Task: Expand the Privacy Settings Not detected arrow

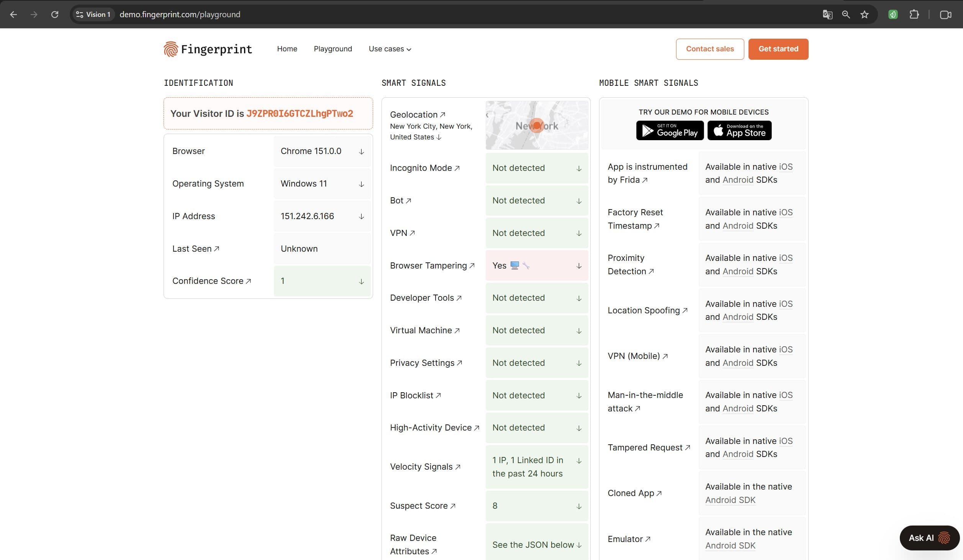Action: (x=579, y=363)
